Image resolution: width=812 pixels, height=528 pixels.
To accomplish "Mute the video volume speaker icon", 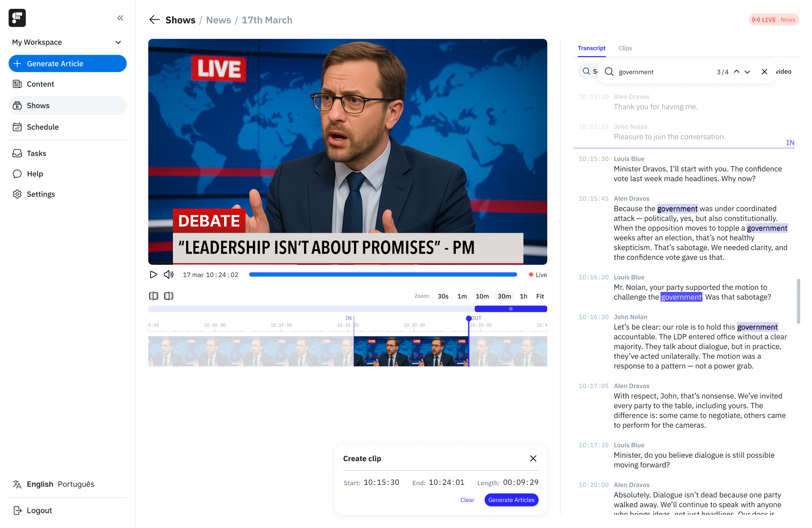I will [169, 275].
